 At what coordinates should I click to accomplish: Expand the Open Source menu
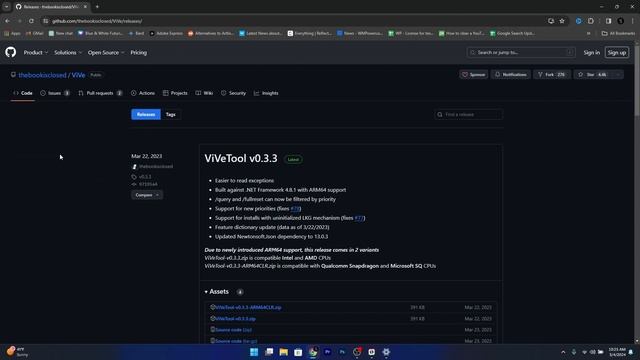point(106,53)
